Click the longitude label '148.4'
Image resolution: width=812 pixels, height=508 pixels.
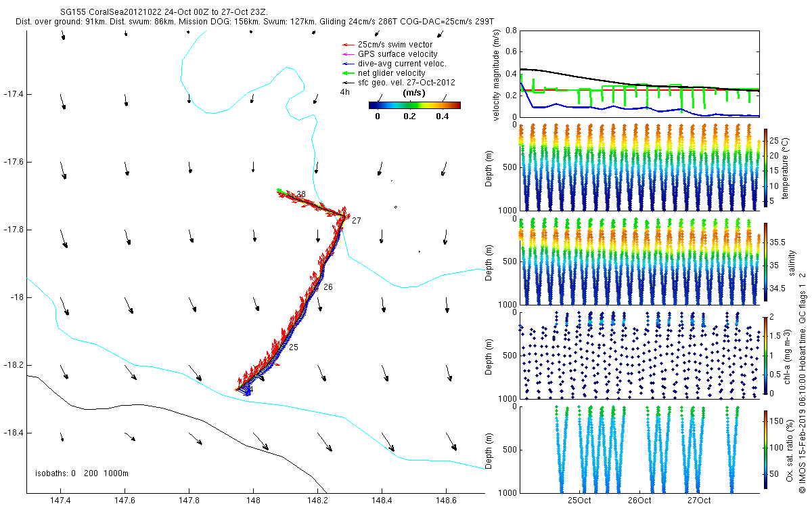pyautogui.click(x=382, y=501)
